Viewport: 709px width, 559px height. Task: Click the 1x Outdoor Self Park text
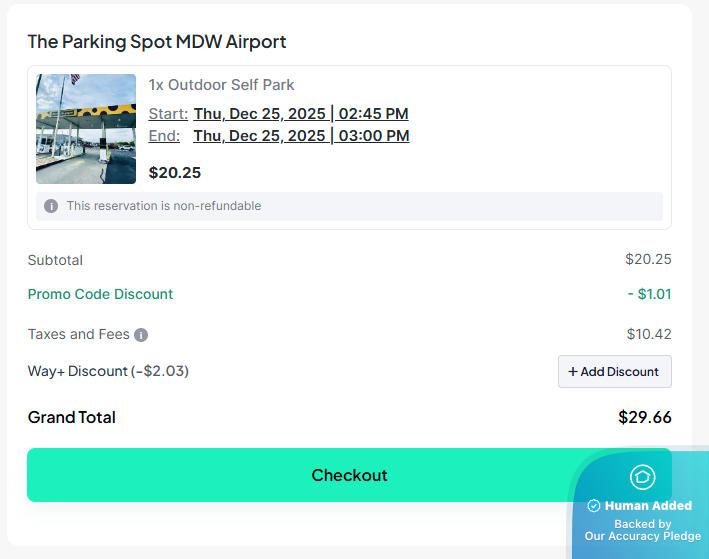(221, 85)
